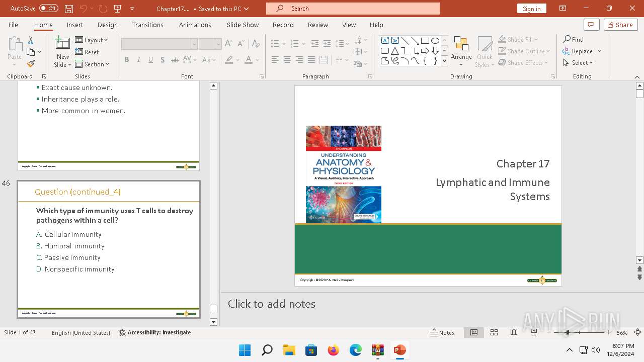Justify text alignment

(311, 60)
